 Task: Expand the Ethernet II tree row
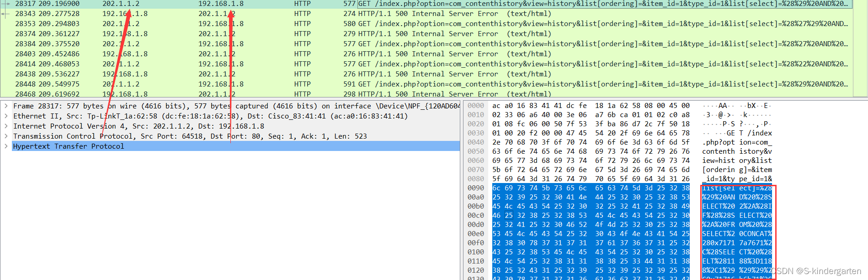click(x=6, y=116)
